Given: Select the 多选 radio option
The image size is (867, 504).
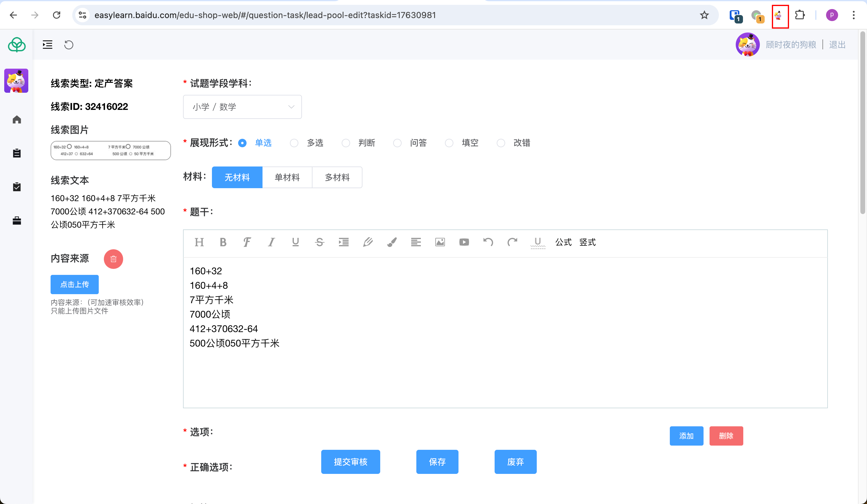Looking at the screenshot, I should point(294,143).
